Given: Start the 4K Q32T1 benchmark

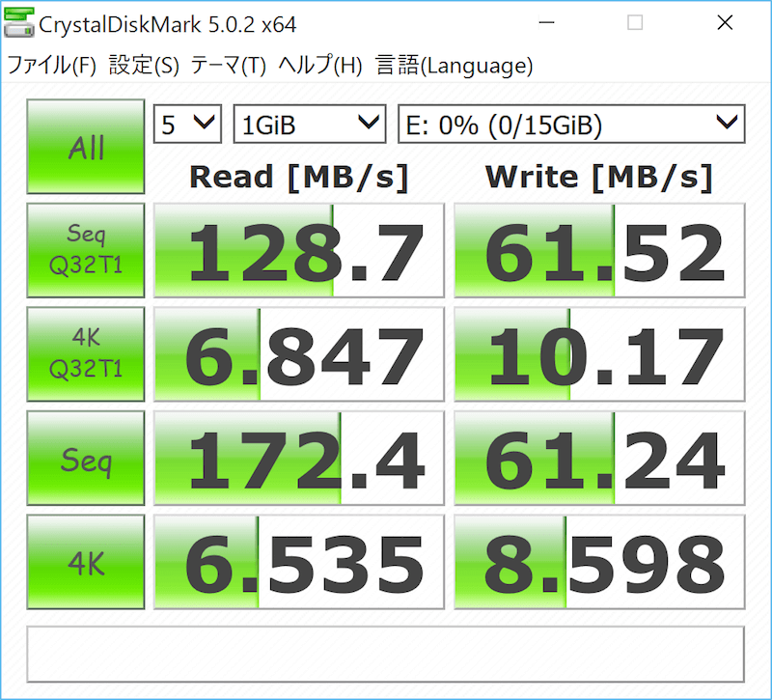Looking at the screenshot, I should click(86, 354).
